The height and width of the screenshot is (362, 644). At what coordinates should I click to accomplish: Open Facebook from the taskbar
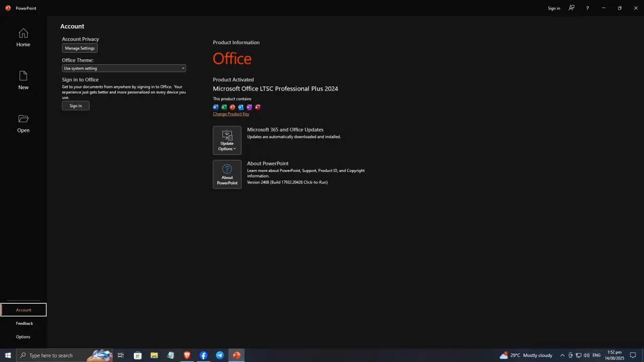[203, 355]
